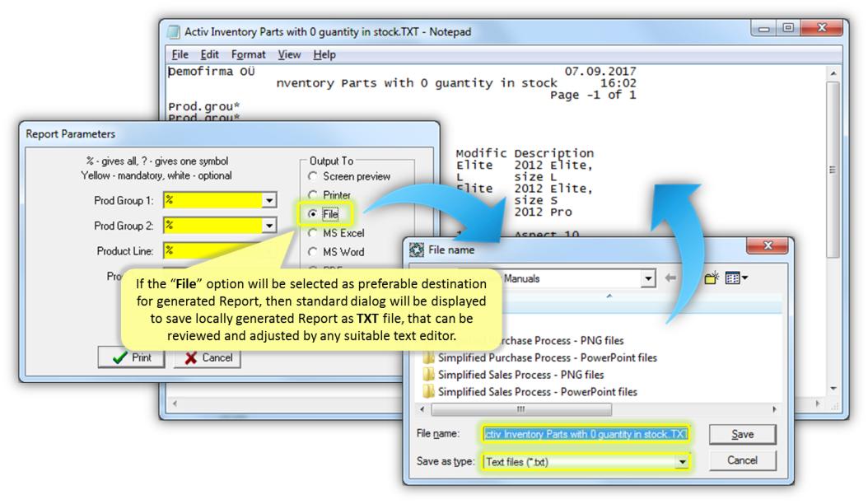Close the File name dialog
The height and width of the screenshot is (504, 868).
(x=768, y=246)
